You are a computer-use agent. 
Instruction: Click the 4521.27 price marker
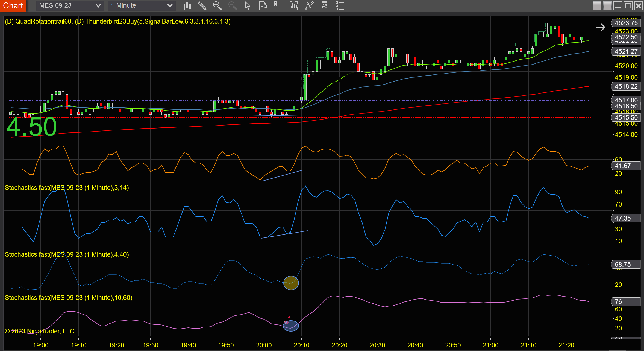point(626,51)
